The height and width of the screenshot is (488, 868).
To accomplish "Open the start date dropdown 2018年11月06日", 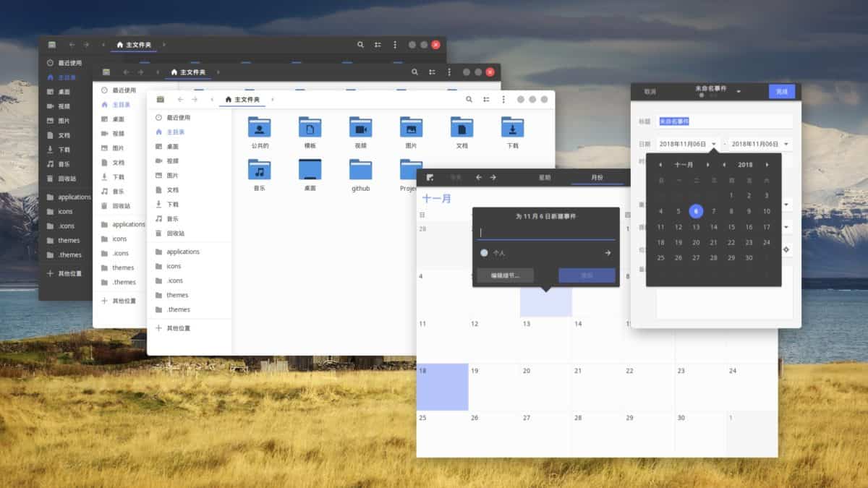I will coord(687,143).
